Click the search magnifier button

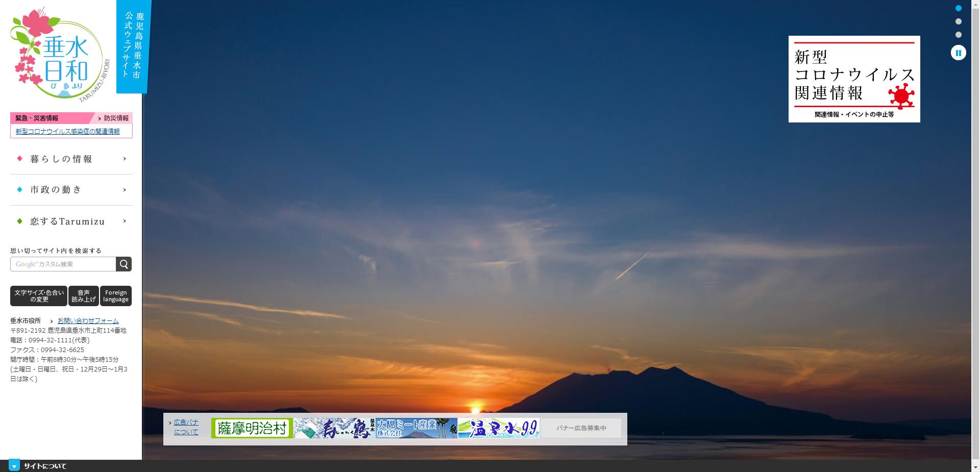click(x=124, y=264)
